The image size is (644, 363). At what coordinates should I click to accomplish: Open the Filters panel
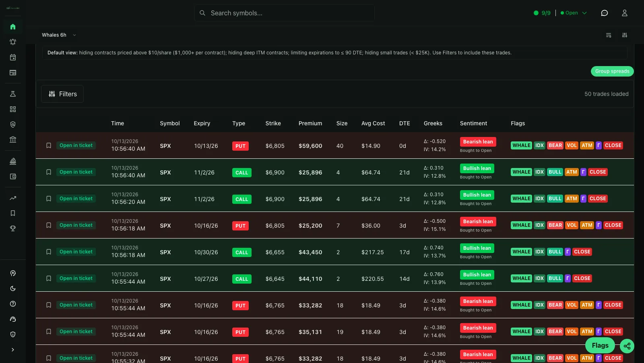[62, 94]
